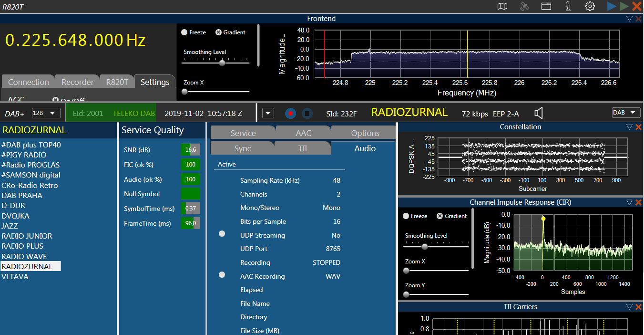Toggle Gradient in the Channel Impulse Response panel

point(440,216)
